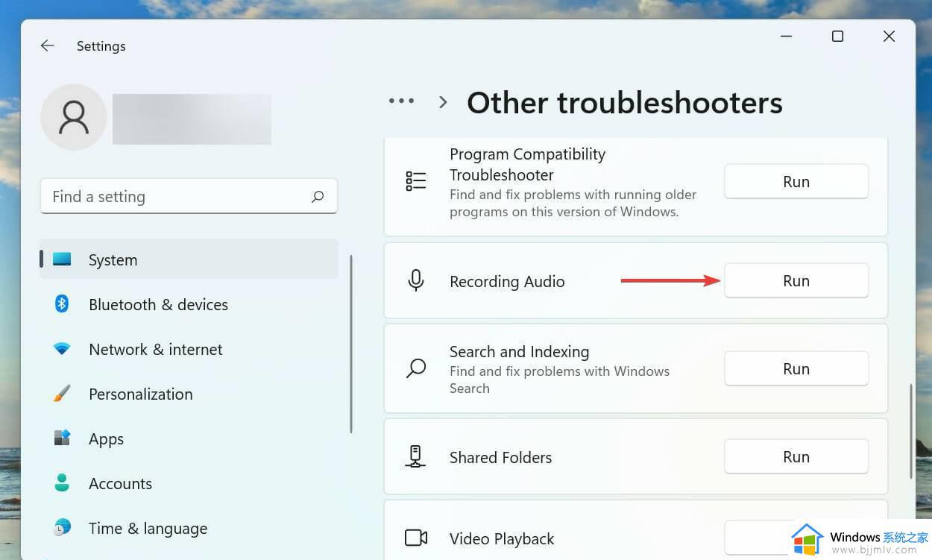Run the Search and Indexing troubleshooter

pyautogui.click(x=796, y=368)
